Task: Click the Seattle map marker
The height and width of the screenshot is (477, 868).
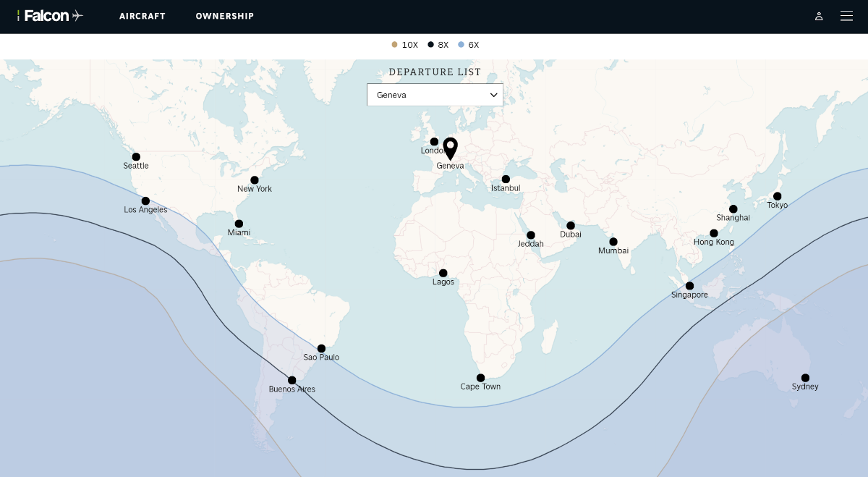Action: pos(136,156)
